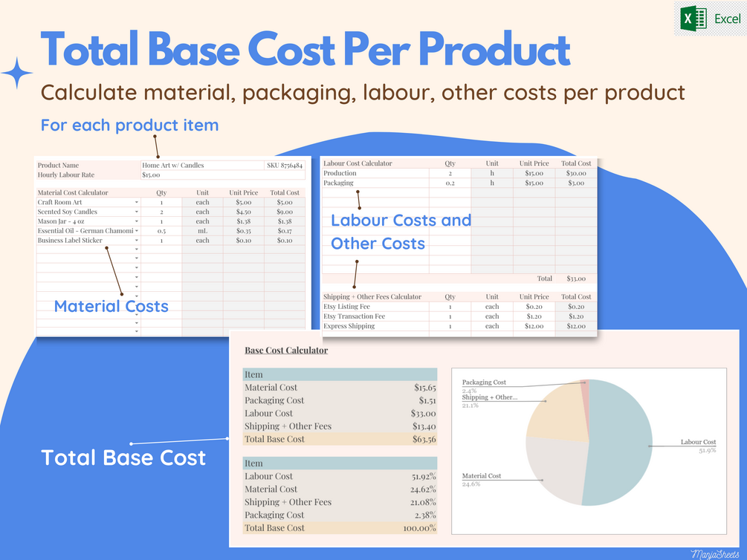Click Packaging Cost percentage 2.38%
This screenshot has width=747, height=560.
point(425,515)
